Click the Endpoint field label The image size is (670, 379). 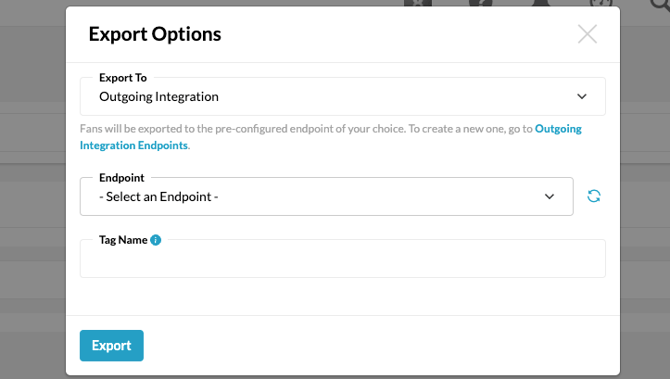122,178
